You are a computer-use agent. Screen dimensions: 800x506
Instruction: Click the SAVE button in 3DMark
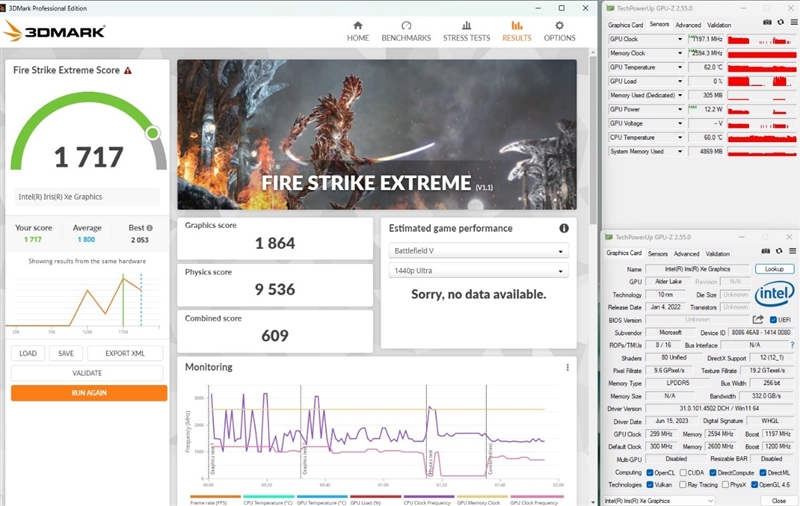tap(66, 353)
